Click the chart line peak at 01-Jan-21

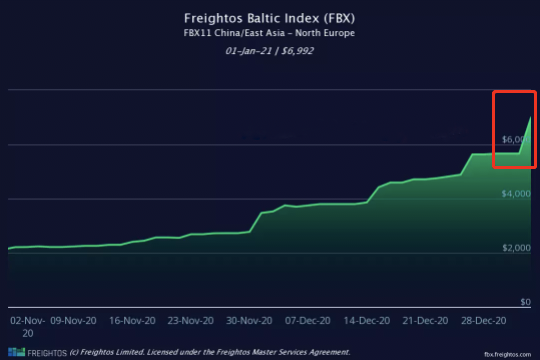[x=530, y=117]
